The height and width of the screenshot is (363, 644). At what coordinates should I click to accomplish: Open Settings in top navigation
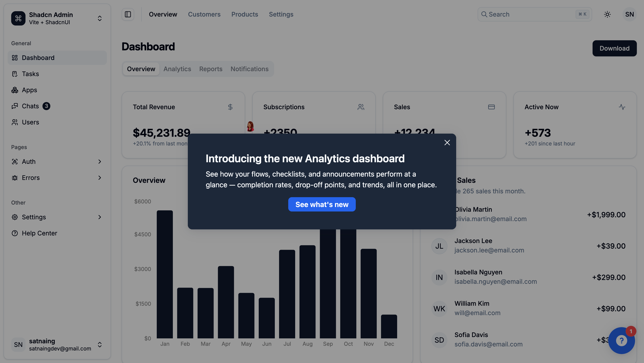tap(281, 14)
